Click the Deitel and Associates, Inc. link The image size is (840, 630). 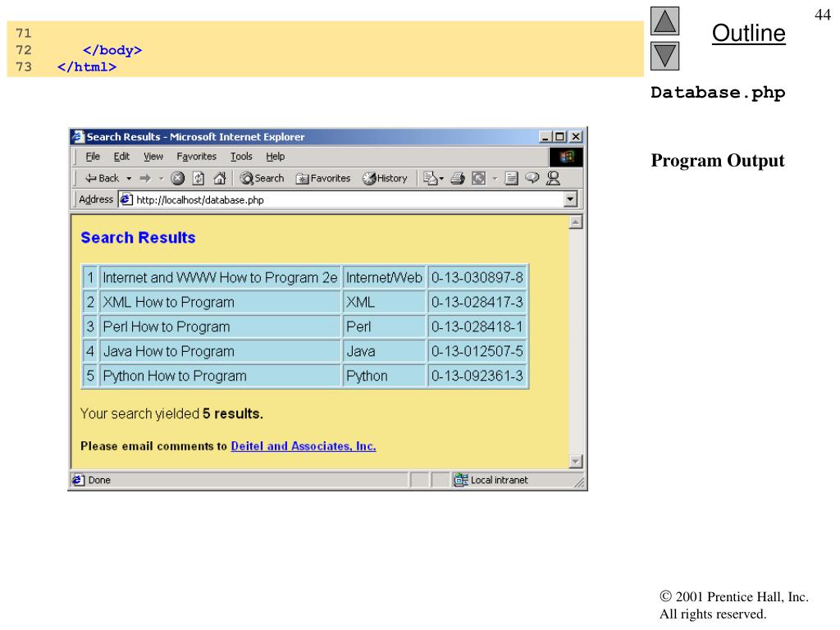coord(304,446)
